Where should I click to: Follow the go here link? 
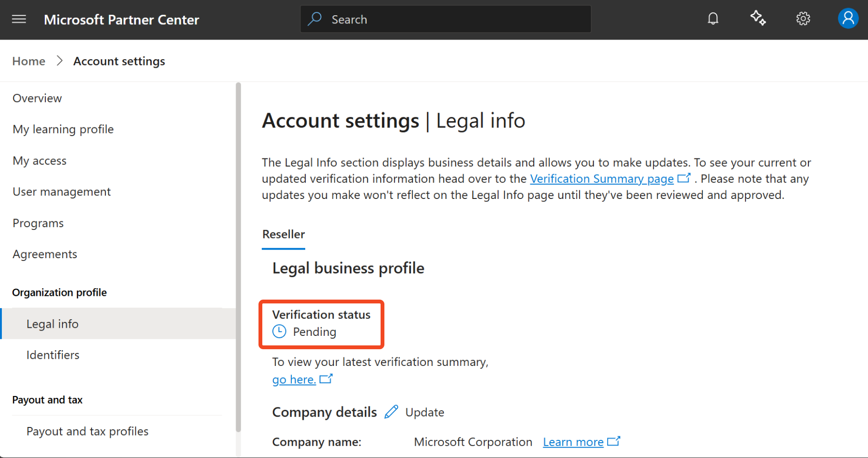tap(294, 380)
